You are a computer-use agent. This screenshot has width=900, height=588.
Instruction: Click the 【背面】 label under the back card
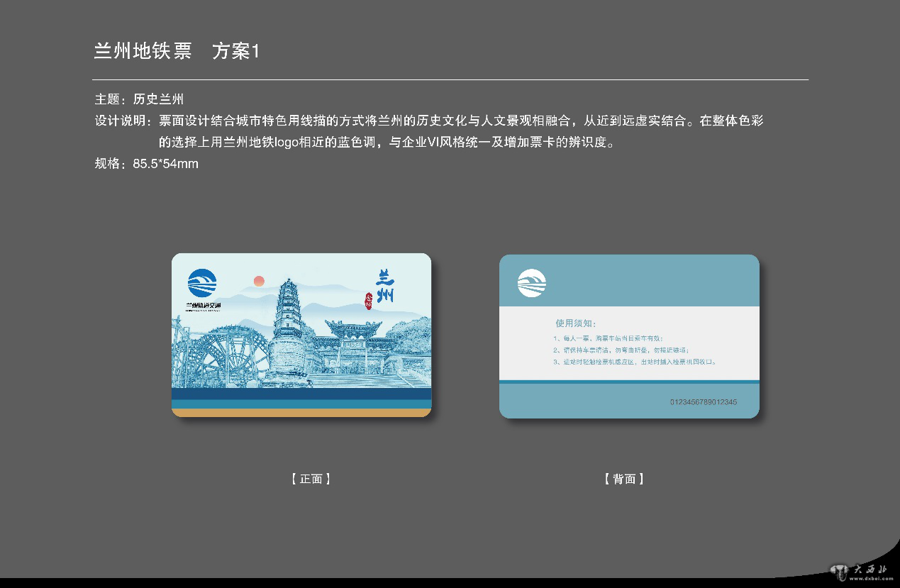(x=624, y=479)
